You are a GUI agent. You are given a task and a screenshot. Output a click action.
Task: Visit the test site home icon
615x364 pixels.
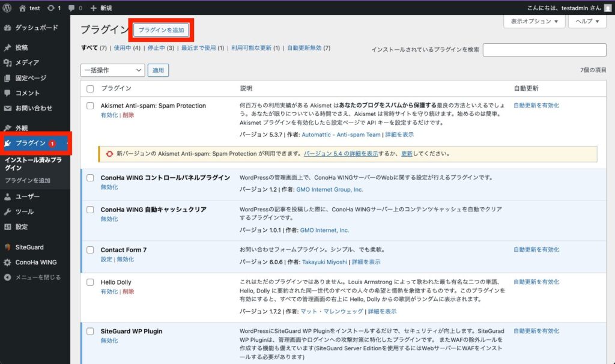pyautogui.click(x=22, y=8)
